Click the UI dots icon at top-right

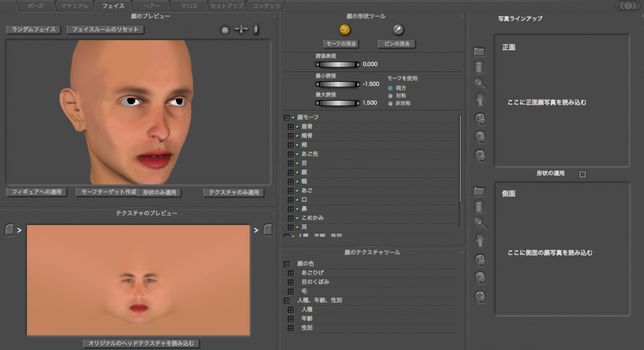(x=628, y=6)
